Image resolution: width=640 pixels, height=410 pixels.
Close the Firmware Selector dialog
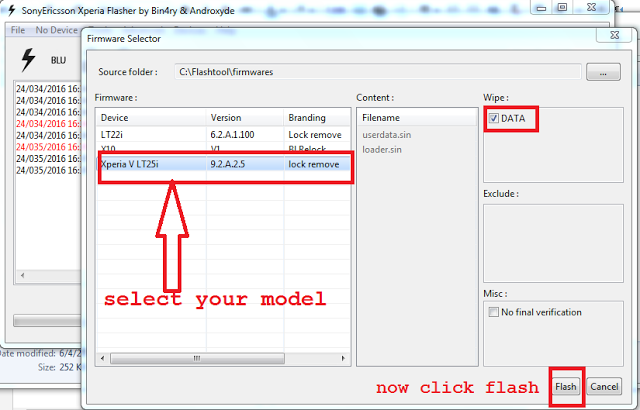(614, 35)
